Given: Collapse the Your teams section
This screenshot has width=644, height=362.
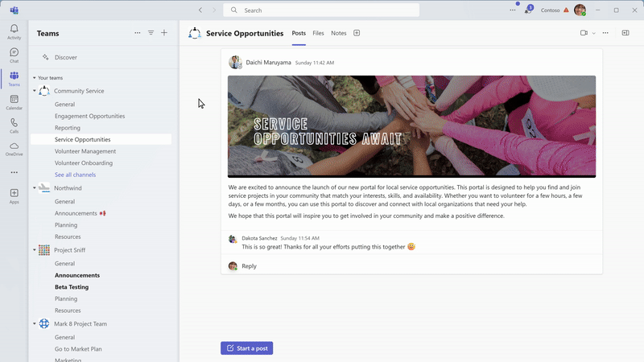Looking at the screenshot, I should 35,77.
